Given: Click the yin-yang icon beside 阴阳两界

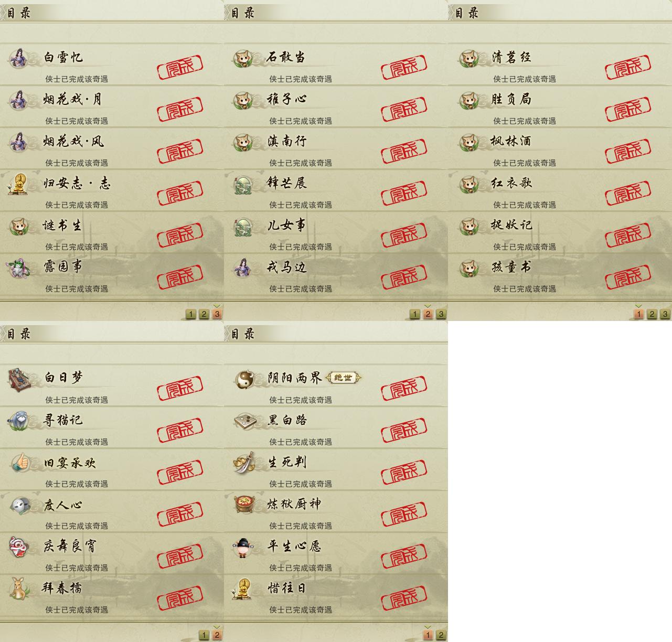Looking at the screenshot, I should (x=243, y=379).
